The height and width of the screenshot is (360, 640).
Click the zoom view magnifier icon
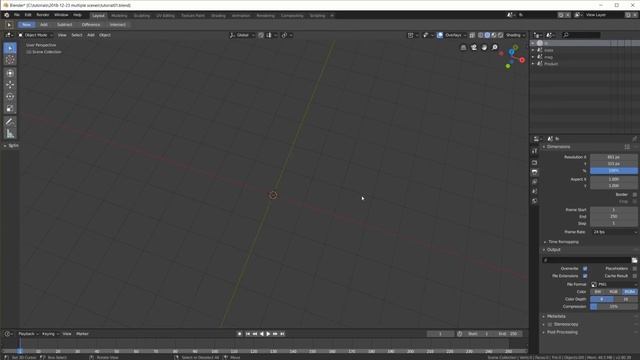click(x=495, y=48)
